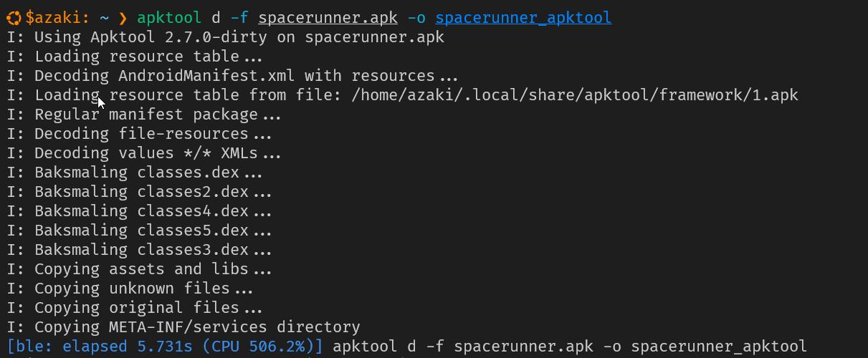Click the Decoding AndroidManifest.xml line
Image resolution: width=868 pixels, height=358 pixels.
pos(232,76)
